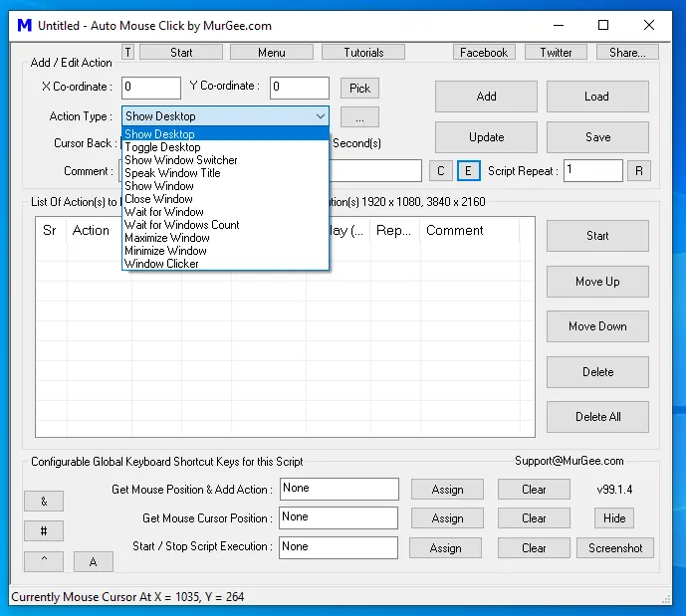686x616 pixels.
Task: Click the Update button
Action: [x=486, y=137]
